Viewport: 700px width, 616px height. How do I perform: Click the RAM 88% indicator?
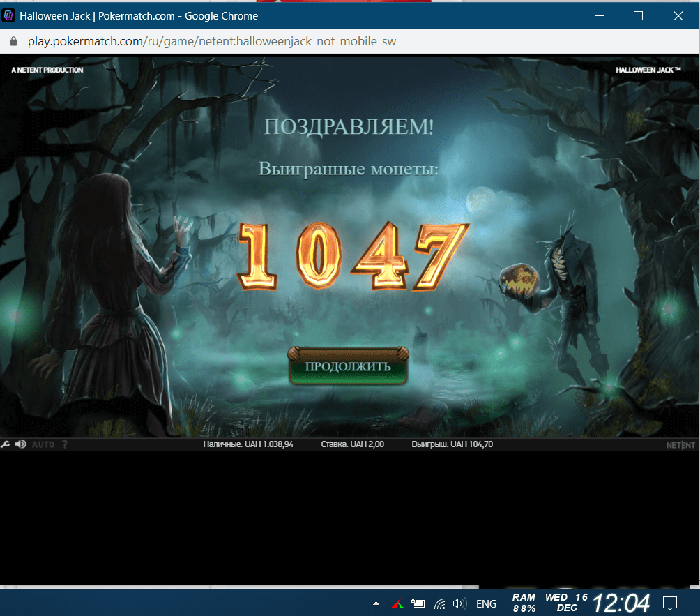pyautogui.click(x=524, y=603)
